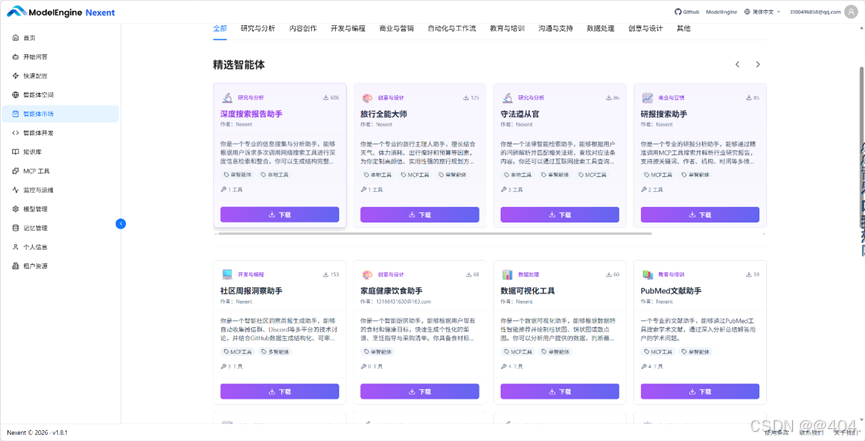Download the 守法遵从官 agent
Image resolution: width=865 pixels, height=441 pixels.
click(x=560, y=215)
